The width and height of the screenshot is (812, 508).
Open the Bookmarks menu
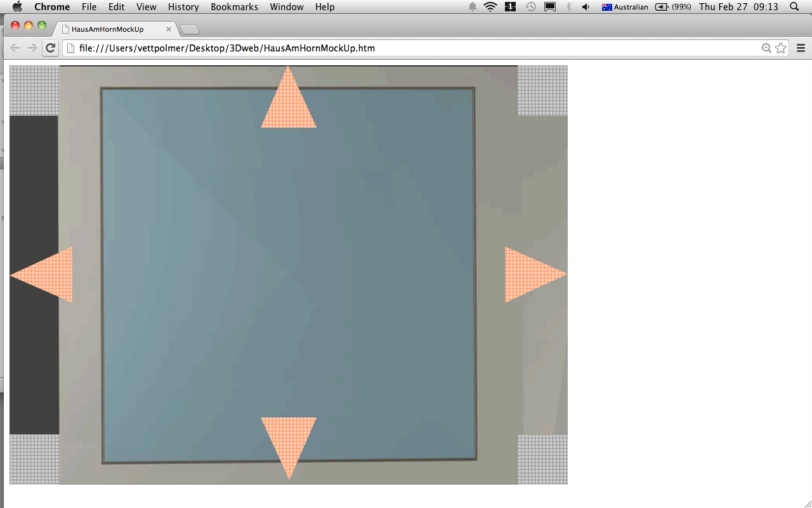pos(234,7)
